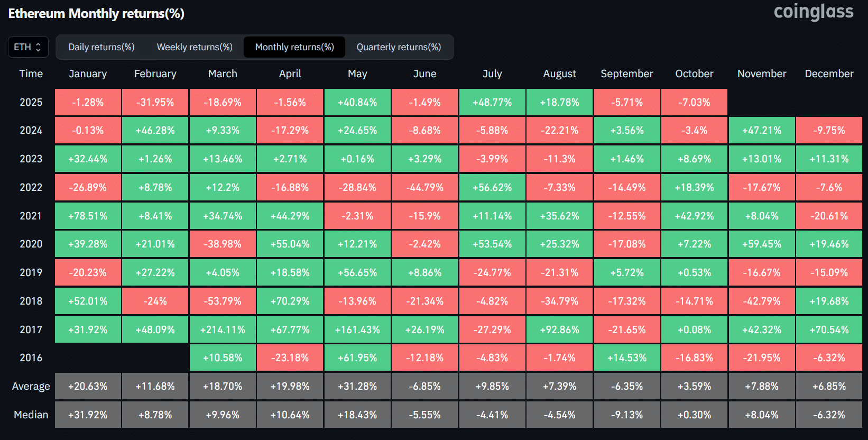Click the January column header

pyautogui.click(x=88, y=74)
